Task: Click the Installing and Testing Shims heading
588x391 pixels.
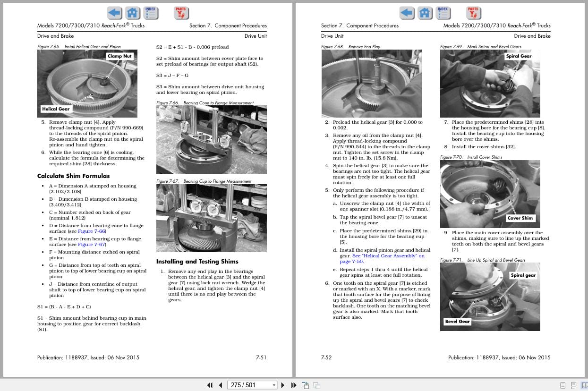Action: click(x=197, y=262)
